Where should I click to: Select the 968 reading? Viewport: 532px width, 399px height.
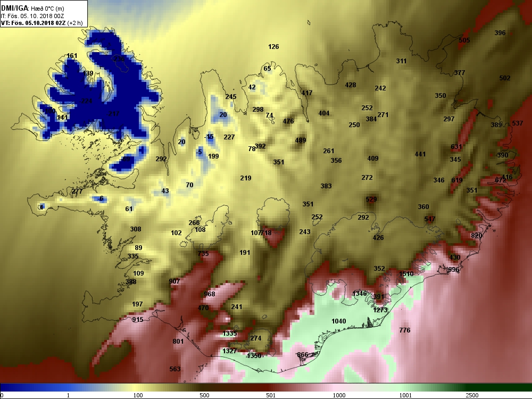point(209,294)
